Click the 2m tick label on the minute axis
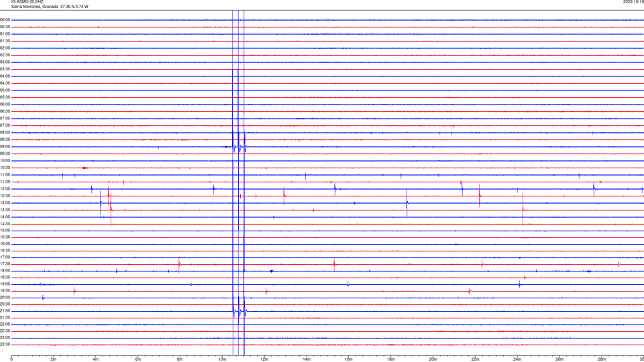The height and width of the screenshot is (362, 644). pyautogui.click(x=54, y=359)
